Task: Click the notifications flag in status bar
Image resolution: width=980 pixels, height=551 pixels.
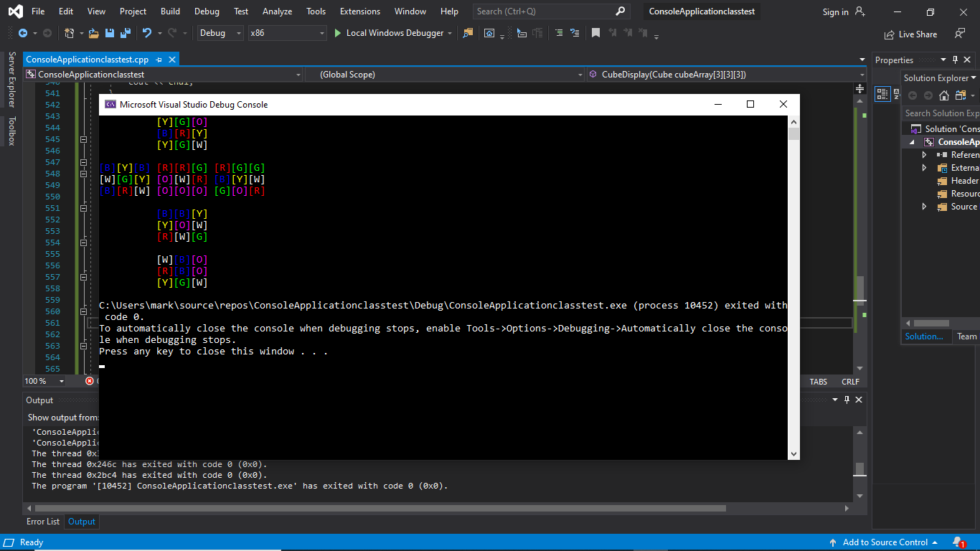Action: click(958, 542)
